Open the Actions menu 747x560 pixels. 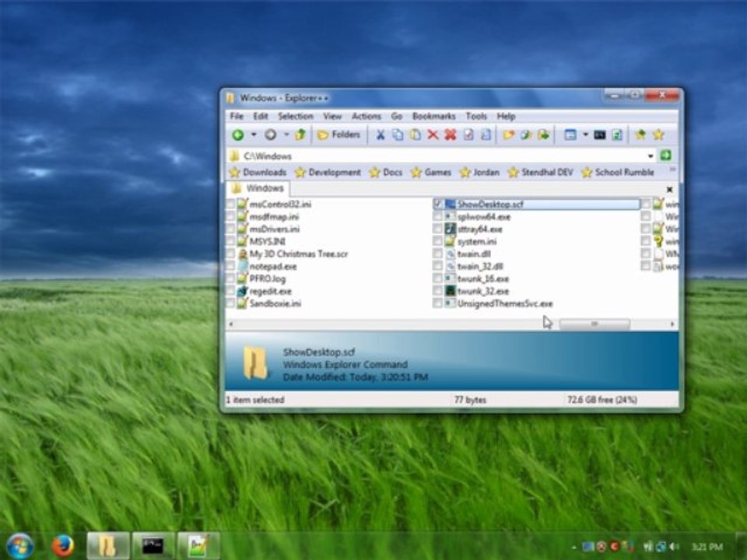[x=366, y=116]
